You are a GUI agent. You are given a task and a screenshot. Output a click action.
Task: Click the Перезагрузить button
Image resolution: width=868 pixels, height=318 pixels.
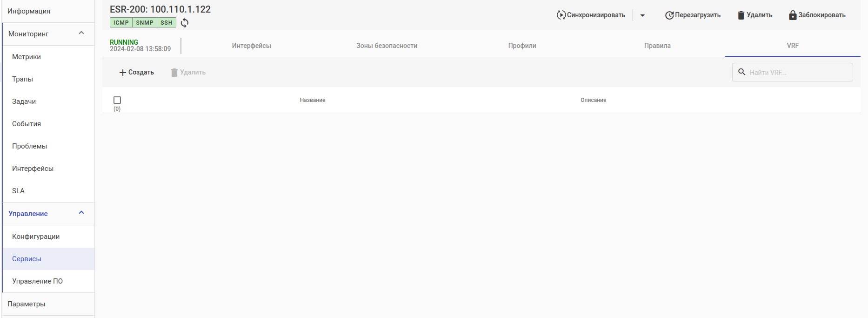click(693, 15)
